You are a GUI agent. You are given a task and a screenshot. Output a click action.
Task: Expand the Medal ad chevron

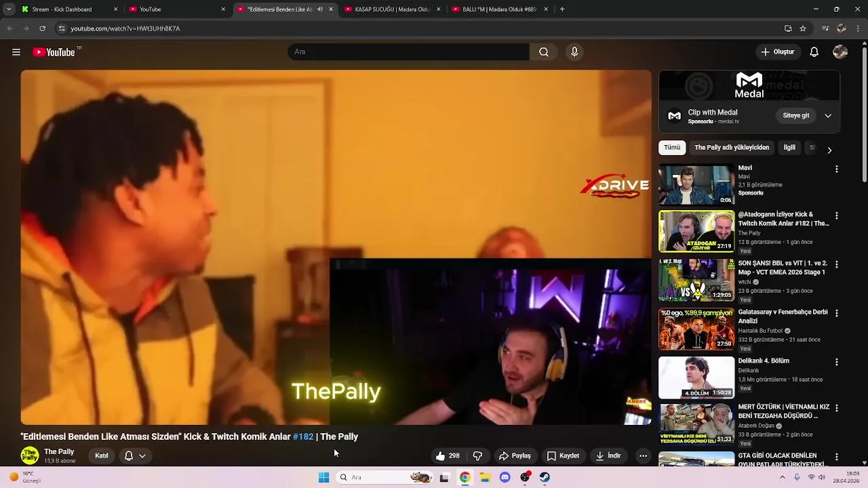coord(828,116)
